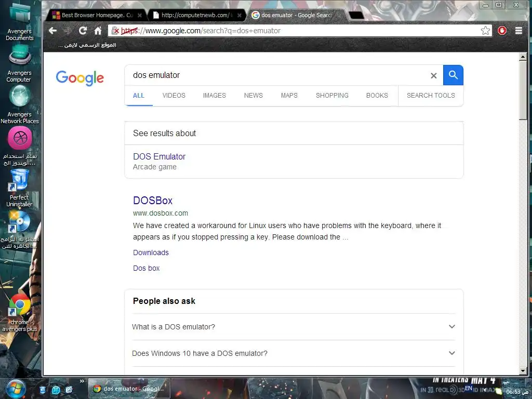
Task: Click the third quick launch icon in taskbar
Action: coord(69,390)
